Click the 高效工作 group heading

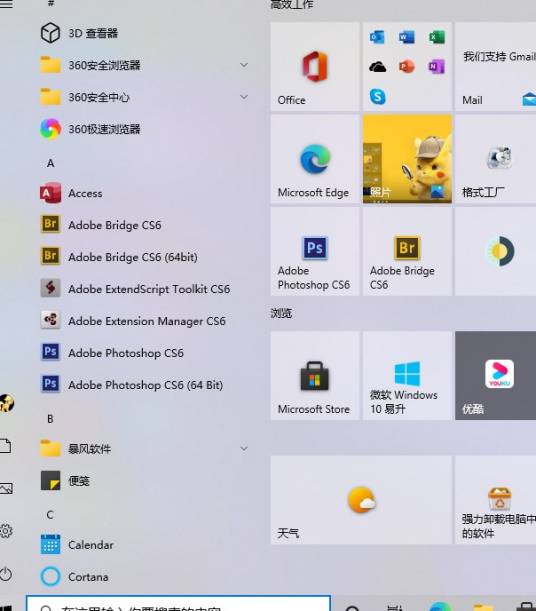(292, 4)
